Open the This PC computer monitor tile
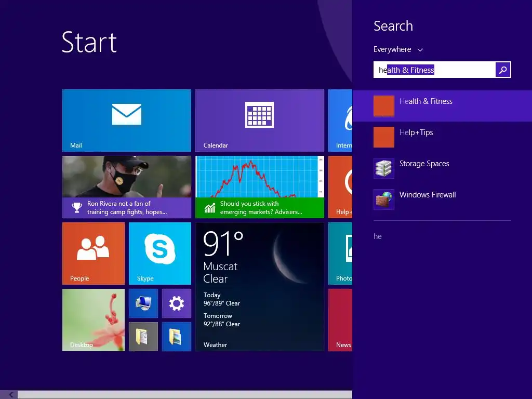The height and width of the screenshot is (399, 532). click(143, 303)
